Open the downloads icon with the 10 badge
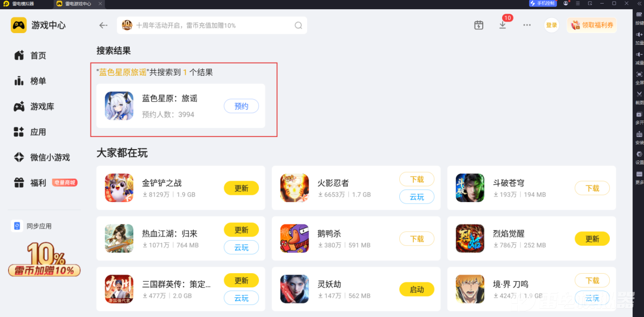 (x=503, y=25)
